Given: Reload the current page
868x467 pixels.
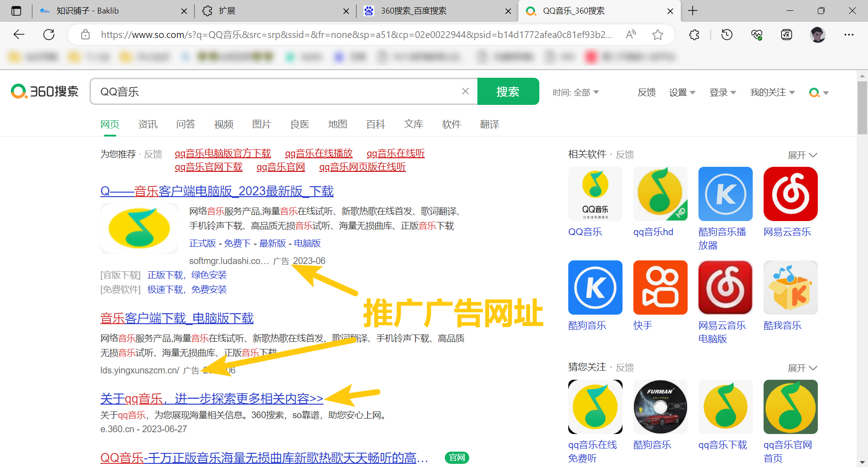Looking at the screenshot, I should pyautogui.click(x=49, y=34).
